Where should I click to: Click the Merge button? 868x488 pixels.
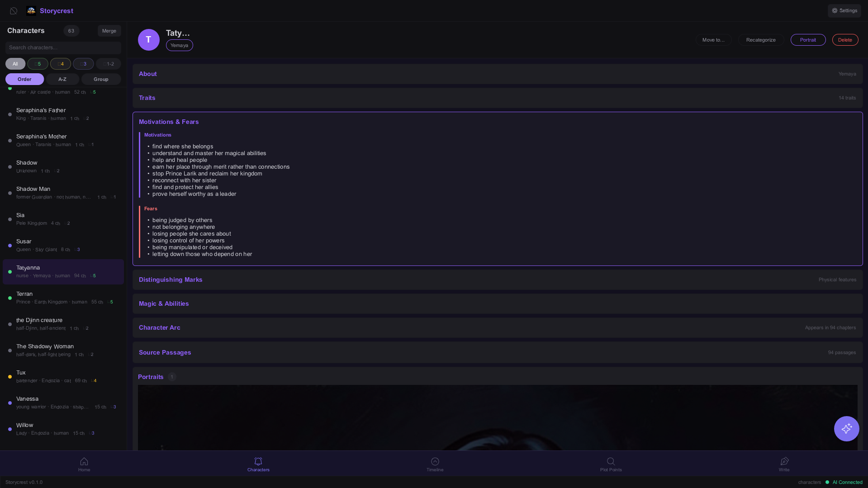(x=109, y=30)
